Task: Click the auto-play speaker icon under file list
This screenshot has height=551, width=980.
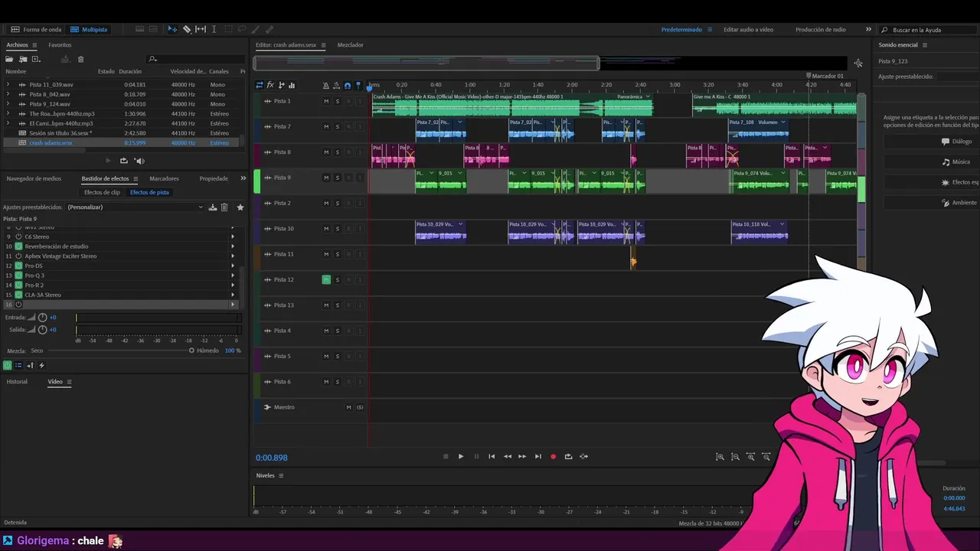Action: 139,161
